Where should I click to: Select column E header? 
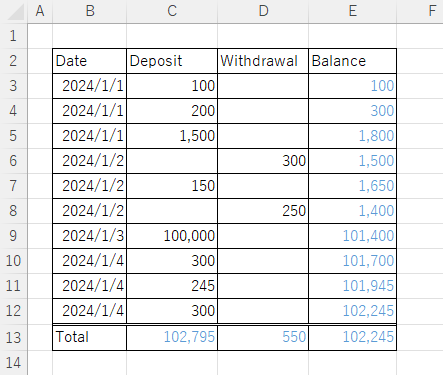[353, 11]
